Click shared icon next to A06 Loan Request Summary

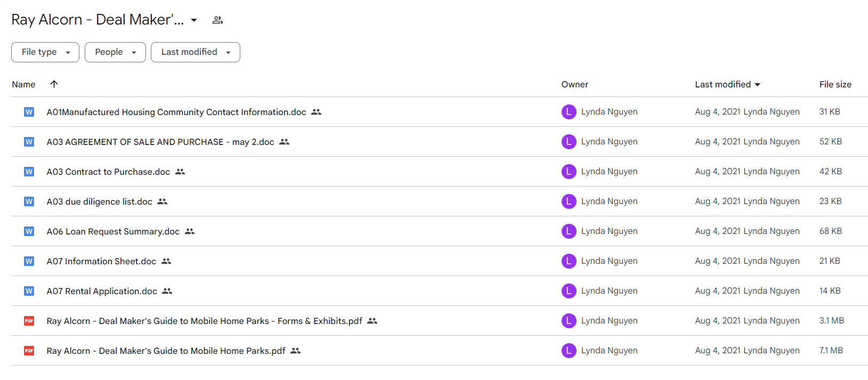click(x=190, y=231)
